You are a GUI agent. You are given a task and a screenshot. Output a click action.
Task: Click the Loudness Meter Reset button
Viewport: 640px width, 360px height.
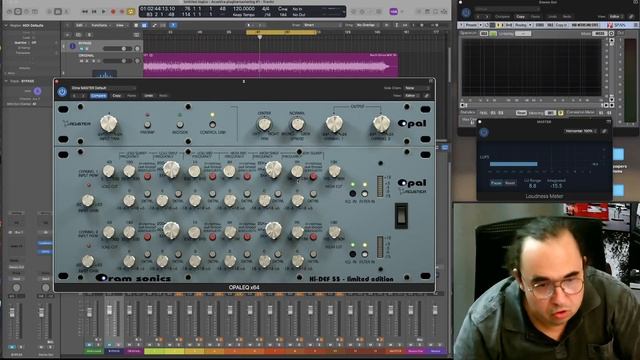tap(510, 183)
